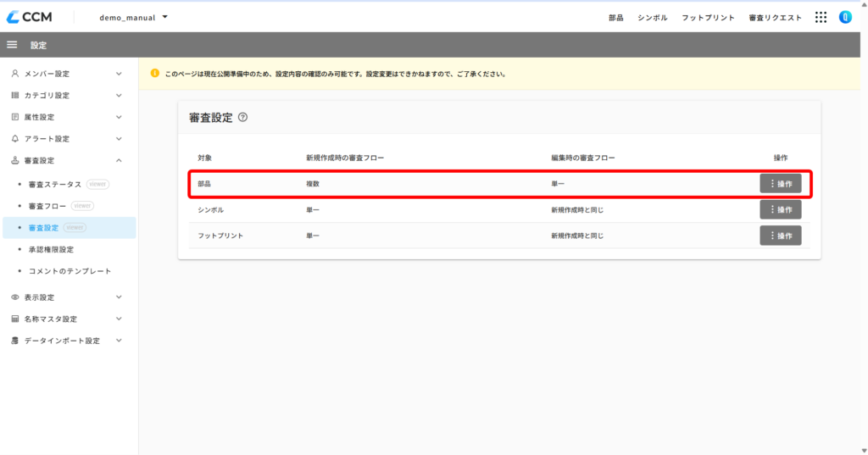Open 審査ステータス sidebar item
The height and width of the screenshot is (455, 868).
[x=55, y=185]
